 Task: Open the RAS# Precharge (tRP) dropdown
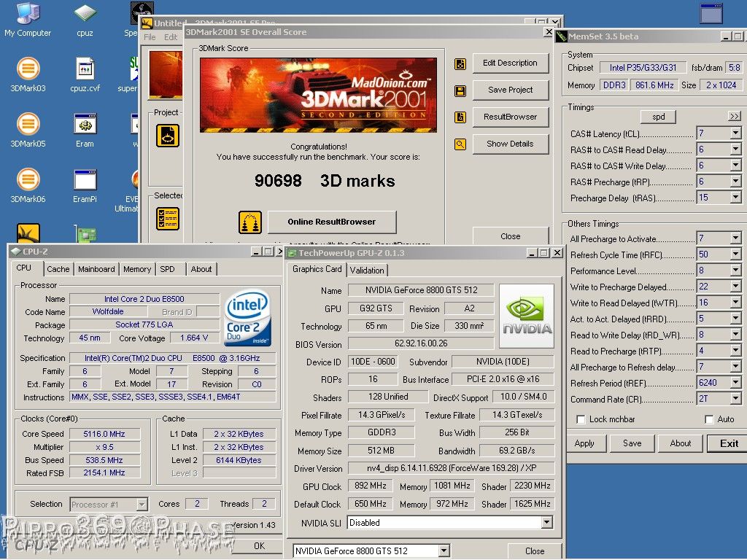click(x=735, y=182)
